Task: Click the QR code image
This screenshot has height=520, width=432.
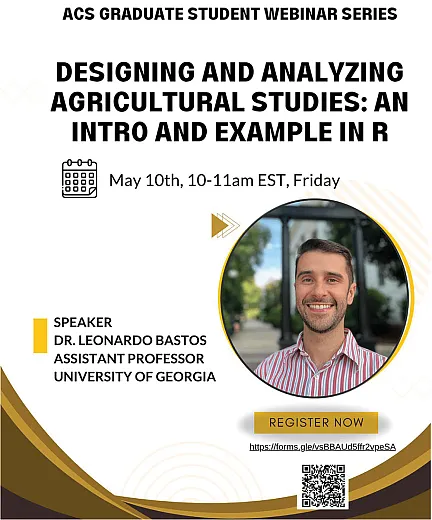Action: click(323, 486)
